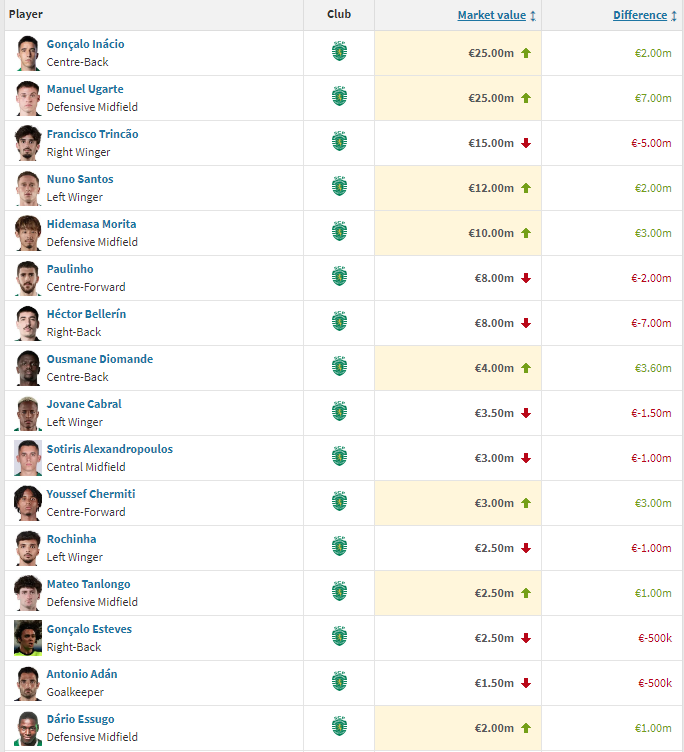Click the red down arrow for Francisco Trincão
Viewport: 684px width, 752px height.
pyautogui.click(x=526, y=143)
